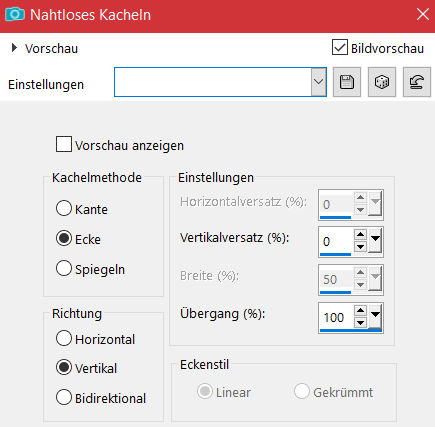Increase Übergang value with up arrow
Screen dimensions: 435x427
click(360, 310)
